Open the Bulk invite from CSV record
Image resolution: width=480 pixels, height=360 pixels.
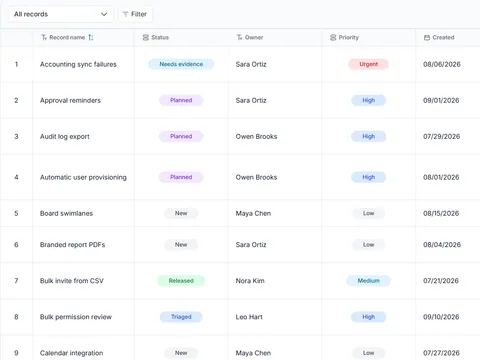[x=72, y=281]
